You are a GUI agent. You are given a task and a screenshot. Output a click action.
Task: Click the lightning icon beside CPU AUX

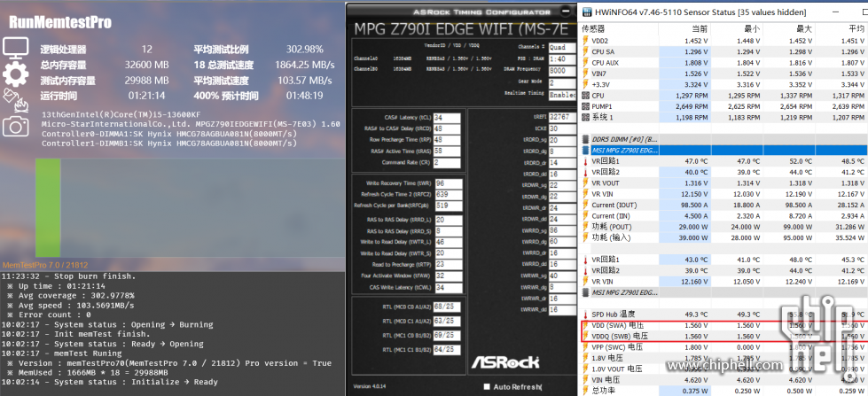(586, 63)
